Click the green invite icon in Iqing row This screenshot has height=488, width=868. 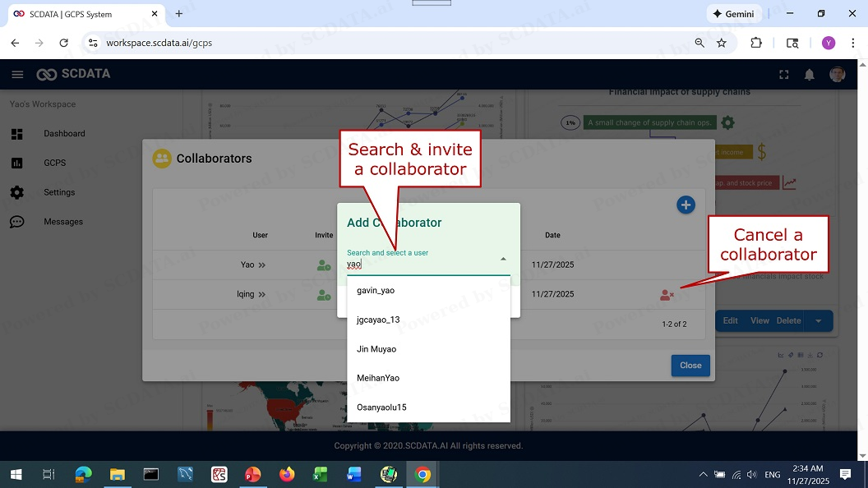(324, 295)
